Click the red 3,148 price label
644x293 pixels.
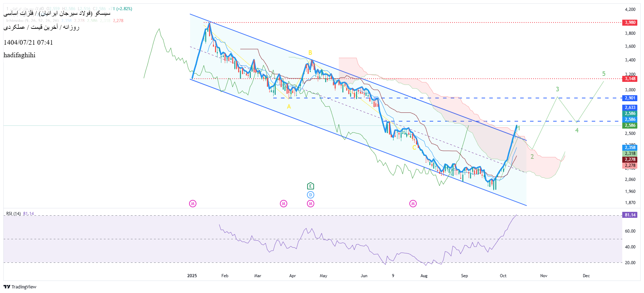click(x=630, y=79)
